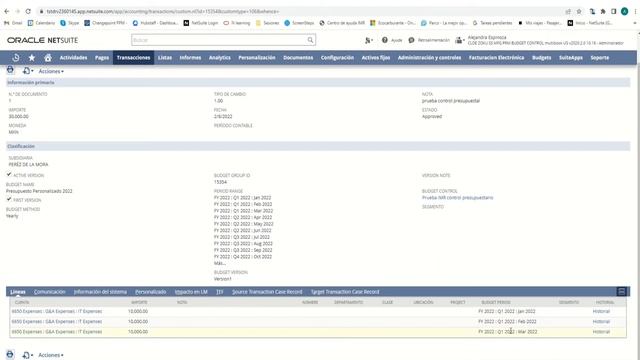Toggle the Active Version checkbox

point(9,174)
